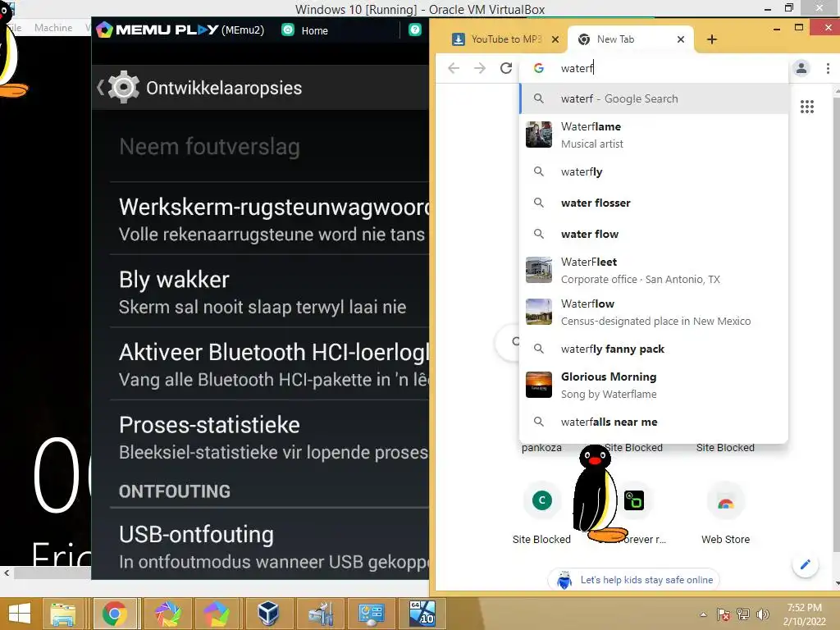The width and height of the screenshot is (840, 630).
Task: Click the Chrome forward arrow
Action: [x=479, y=68]
